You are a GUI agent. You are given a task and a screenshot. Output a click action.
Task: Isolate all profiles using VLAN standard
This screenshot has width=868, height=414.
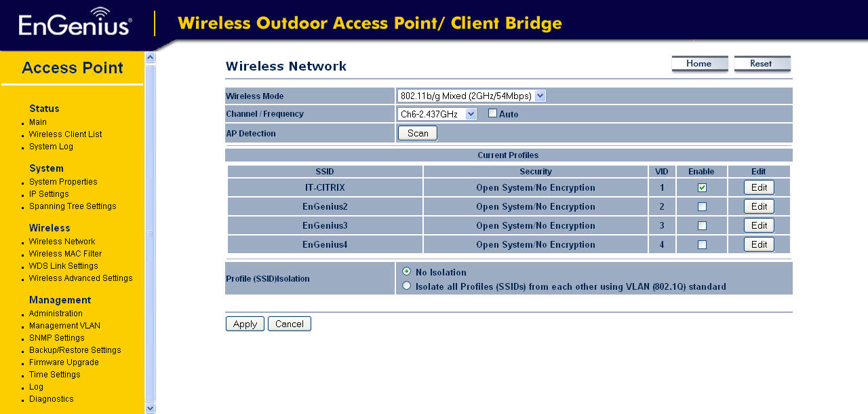tap(406, 285)
